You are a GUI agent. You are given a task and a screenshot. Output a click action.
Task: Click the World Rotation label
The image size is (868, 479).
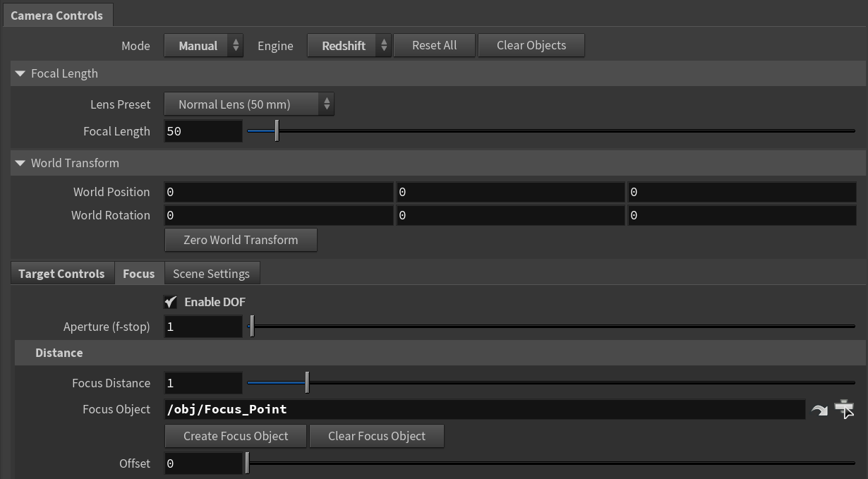111,215
